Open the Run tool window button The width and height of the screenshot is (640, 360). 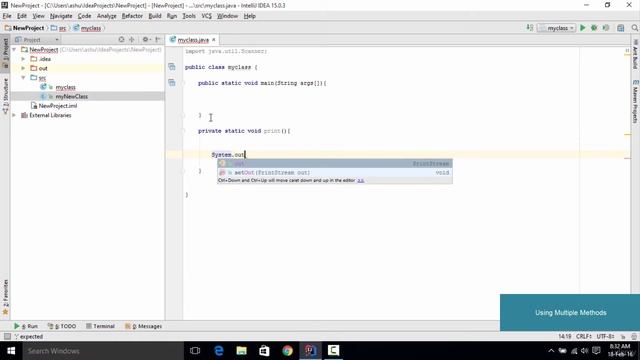tap(26, 326)
